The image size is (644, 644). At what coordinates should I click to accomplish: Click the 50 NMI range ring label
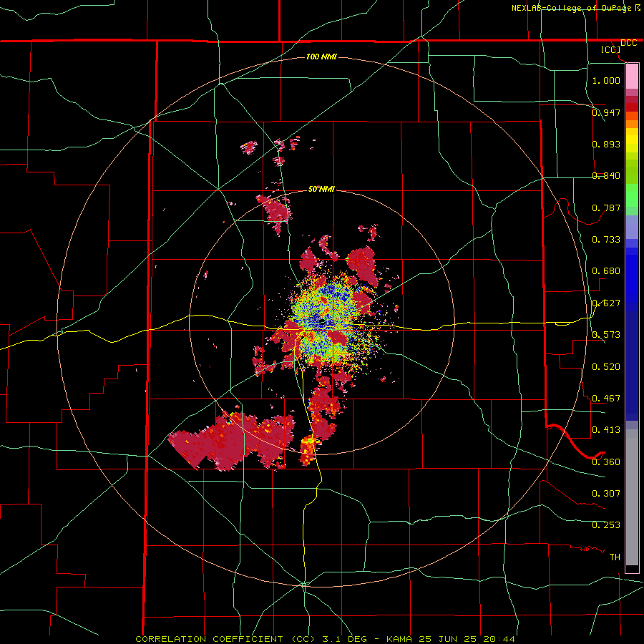coord(321,190)
